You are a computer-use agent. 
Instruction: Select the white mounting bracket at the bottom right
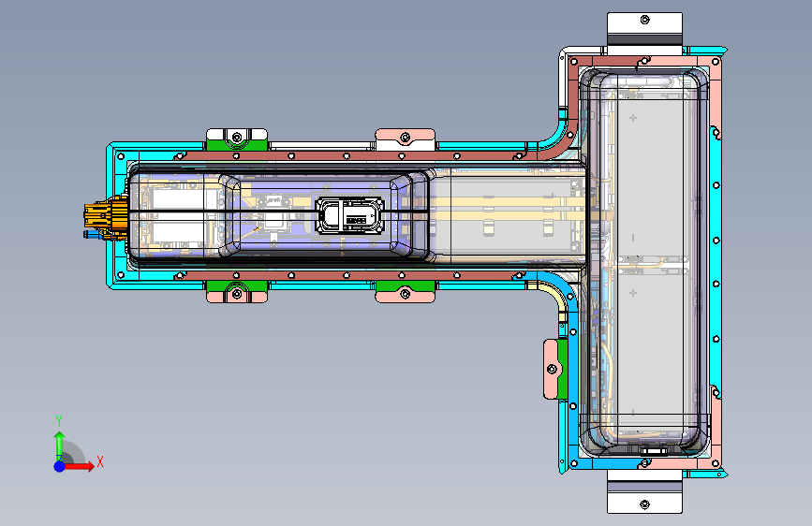(644, 491)
